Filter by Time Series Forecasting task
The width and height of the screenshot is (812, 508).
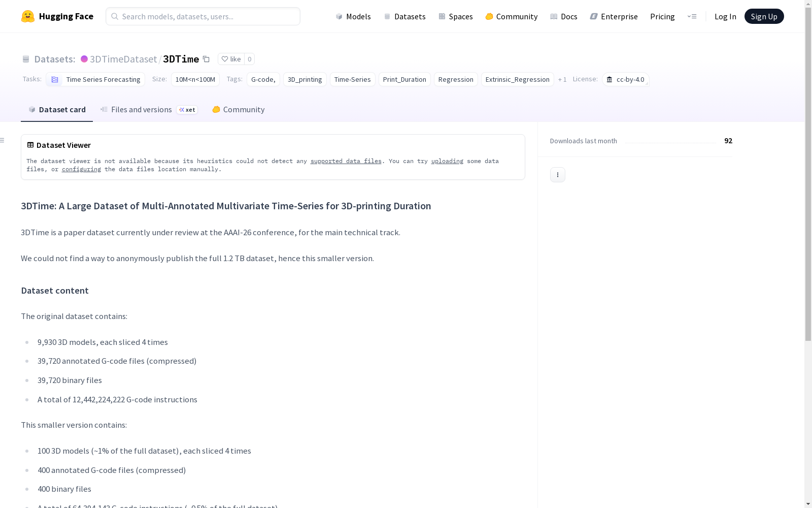(95, 79)
